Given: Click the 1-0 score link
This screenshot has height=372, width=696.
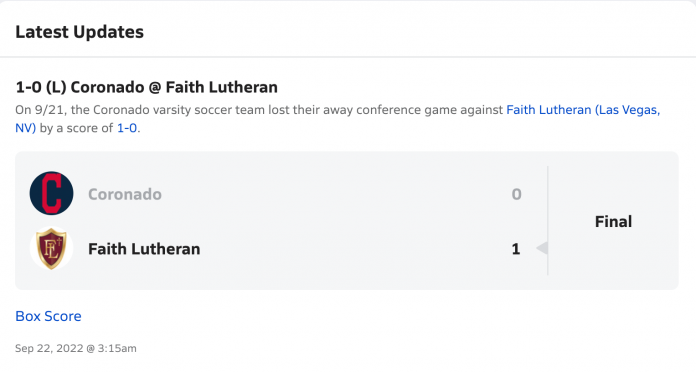Looking at the screenshot, I should [127, 128].
